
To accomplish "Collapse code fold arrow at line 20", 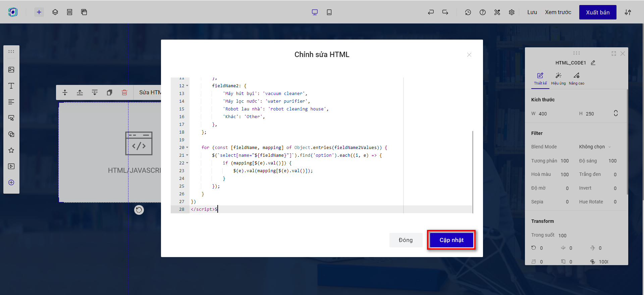I will 187,148.
